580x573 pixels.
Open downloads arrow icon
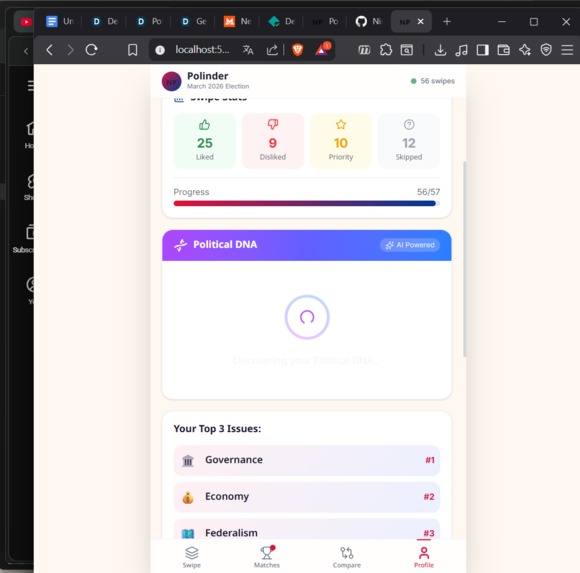pos(440,50)
